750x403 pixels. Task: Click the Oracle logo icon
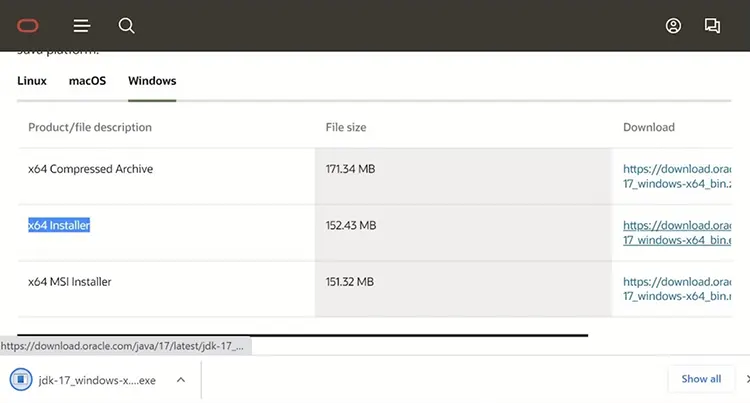pos(27,26)
